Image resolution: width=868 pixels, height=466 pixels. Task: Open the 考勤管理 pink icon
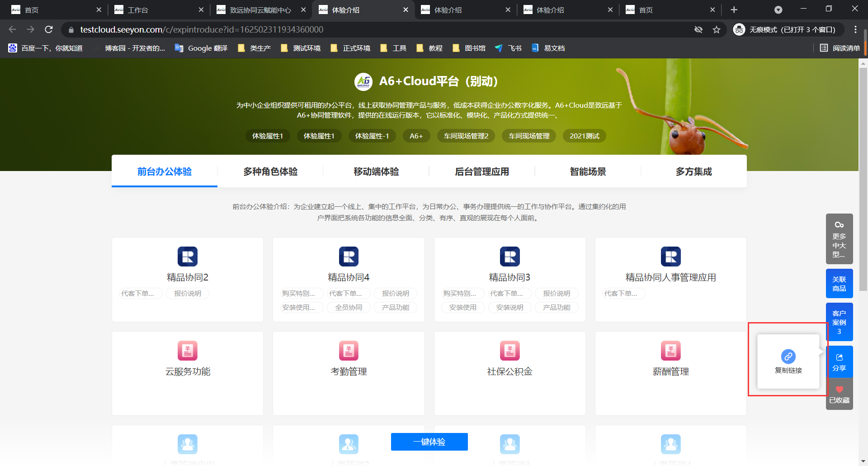349,351
